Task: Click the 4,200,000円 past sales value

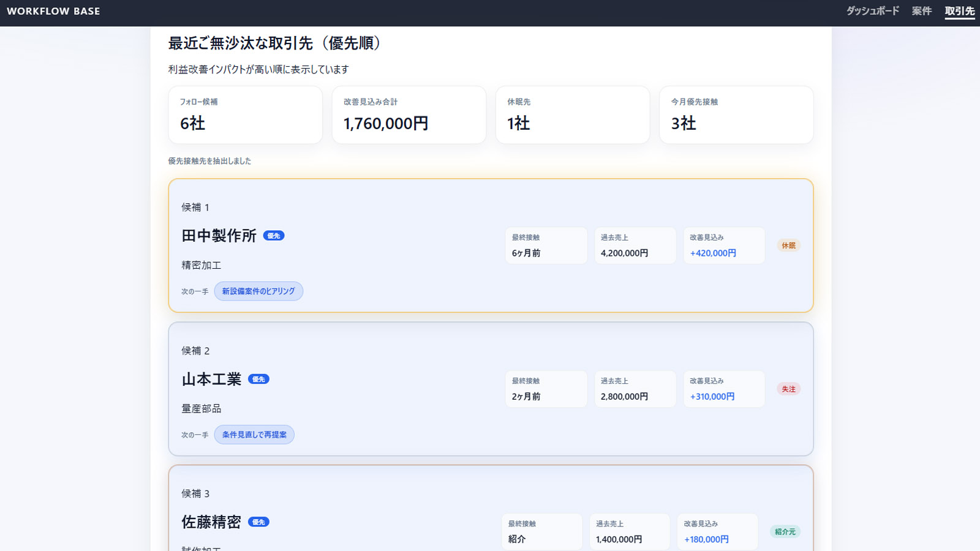Action: 624,253
